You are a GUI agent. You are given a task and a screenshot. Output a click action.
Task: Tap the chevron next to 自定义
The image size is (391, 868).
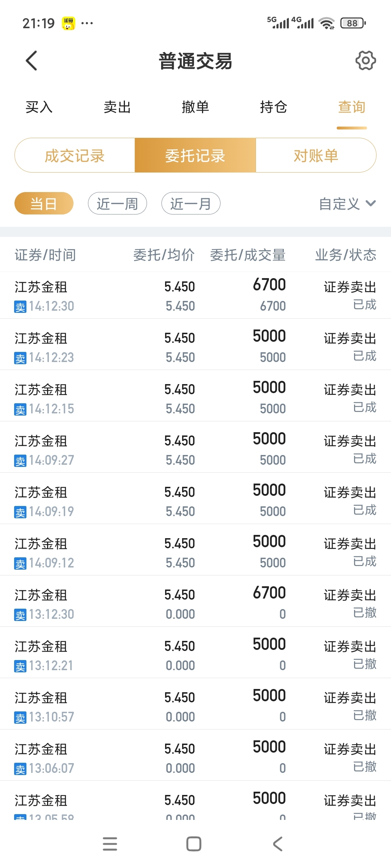(371, 203)
